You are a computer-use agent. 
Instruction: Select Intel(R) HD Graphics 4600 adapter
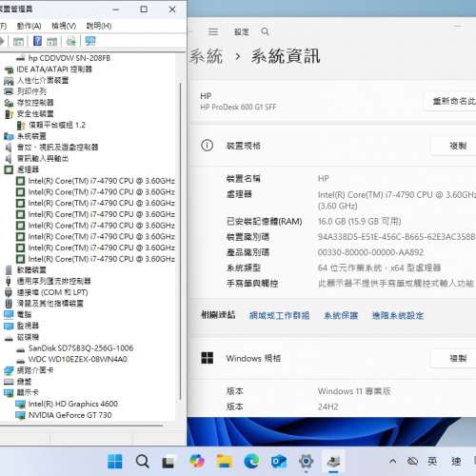point(73,404)
